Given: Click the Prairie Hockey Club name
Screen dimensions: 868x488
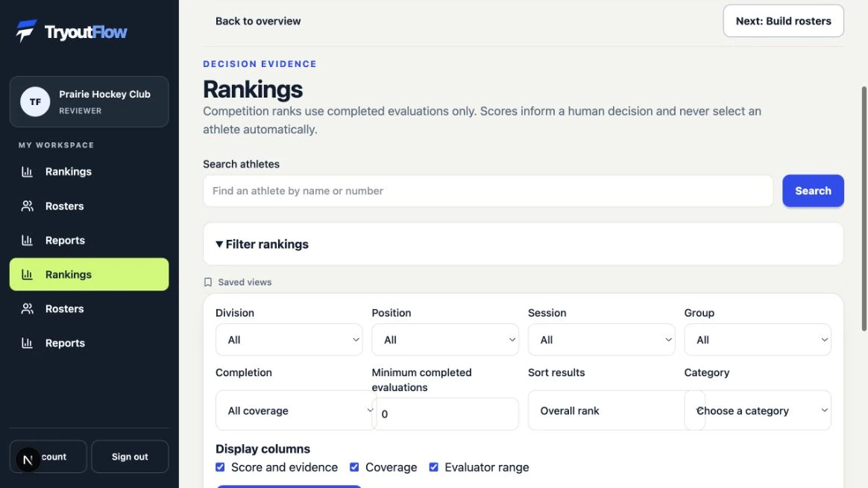Looking at the screenshot, I should pos(104,94).
